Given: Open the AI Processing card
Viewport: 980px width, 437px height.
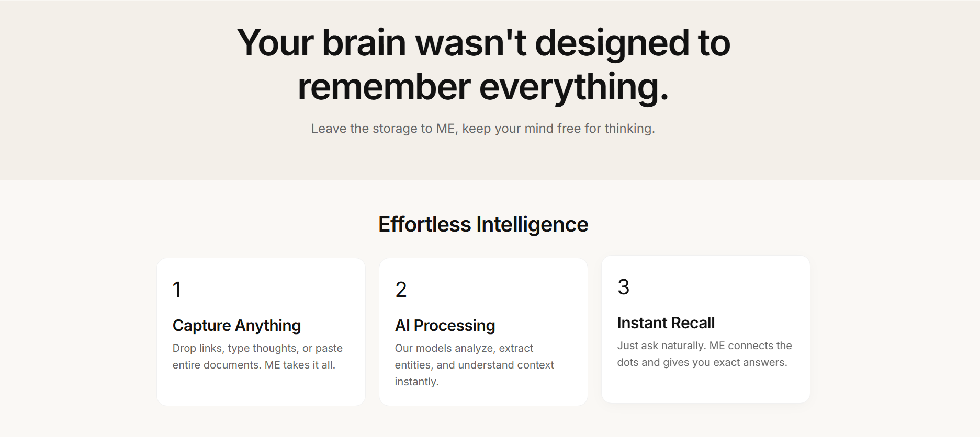Looking at the screenshot, I should click(x=483, y=332).
